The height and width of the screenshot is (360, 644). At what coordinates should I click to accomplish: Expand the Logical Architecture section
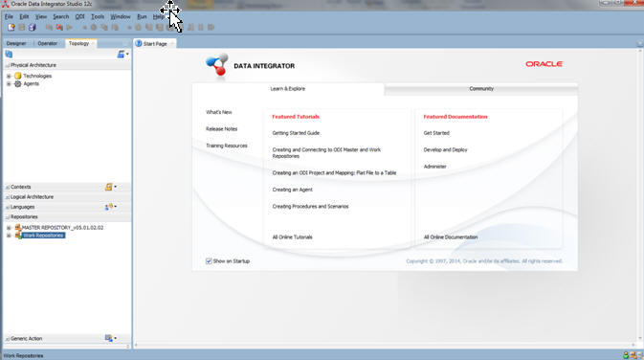point(7,197)
